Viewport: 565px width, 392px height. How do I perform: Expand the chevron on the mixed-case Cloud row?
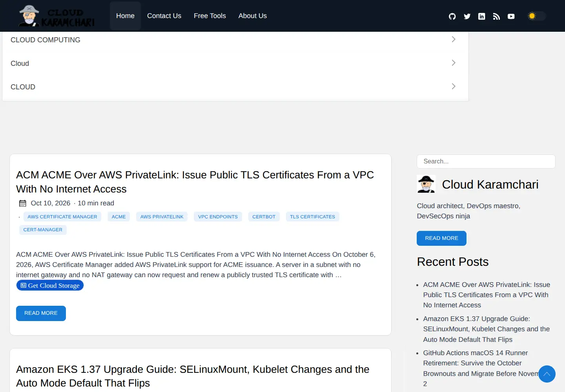point(454,63)
